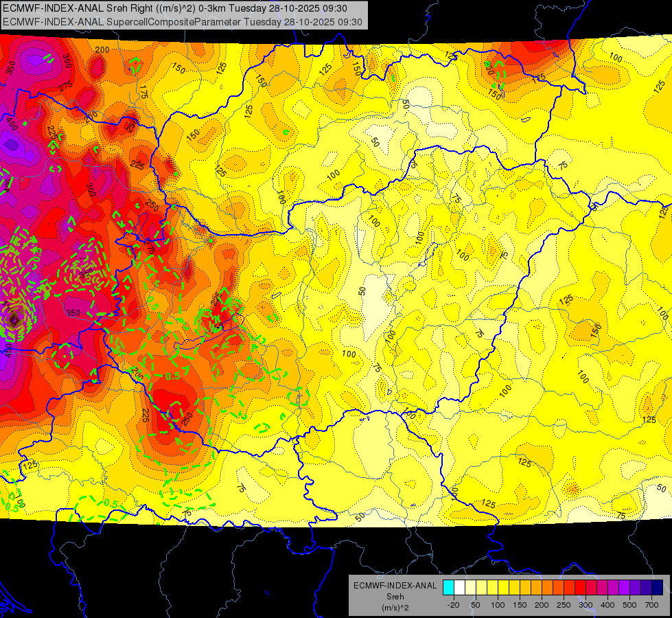Click legend label ECMWF-INDEX-ANAL
This screenshot has height=618, width=672.
pyautogui.click(x=395, y=586)
